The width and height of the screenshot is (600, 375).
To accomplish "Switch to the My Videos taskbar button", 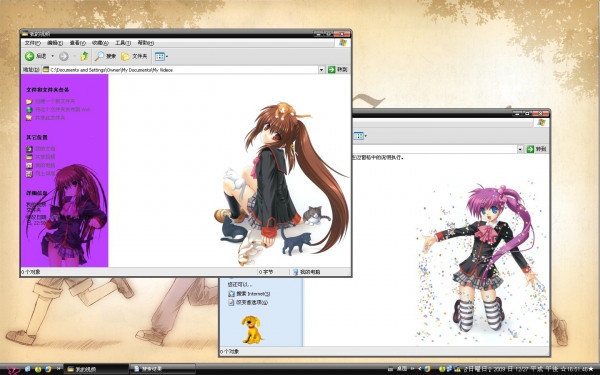I will pos(96,369).
